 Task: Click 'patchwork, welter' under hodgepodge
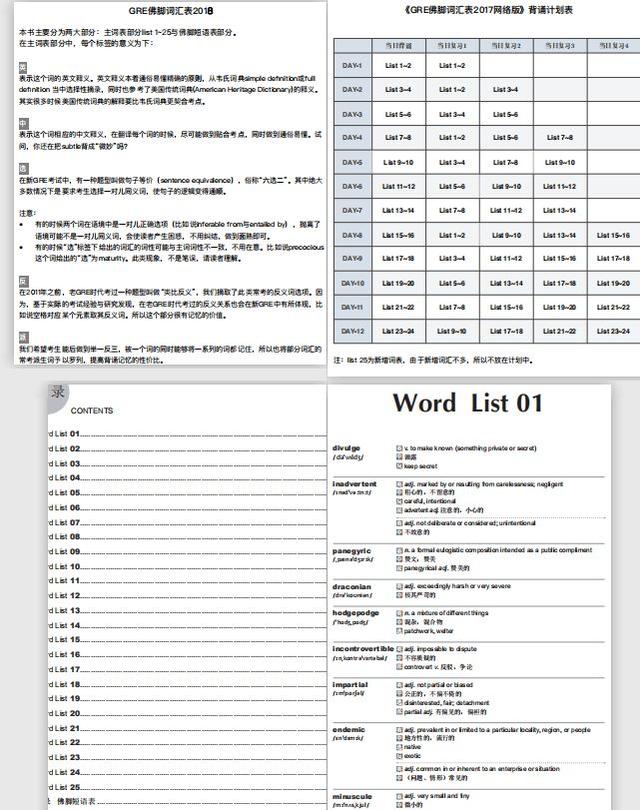pyautogui.click(x=428, y=631)
